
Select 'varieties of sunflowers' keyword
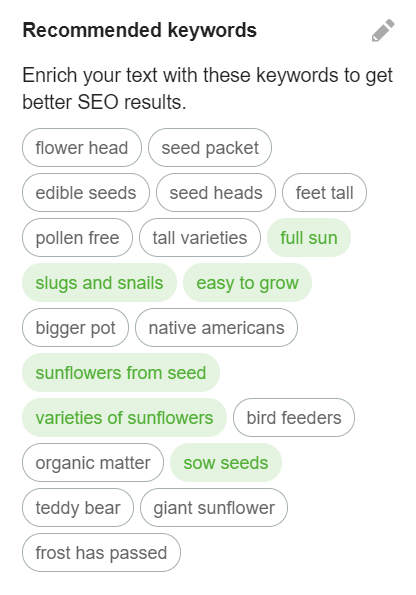click(x=124, y=417)
